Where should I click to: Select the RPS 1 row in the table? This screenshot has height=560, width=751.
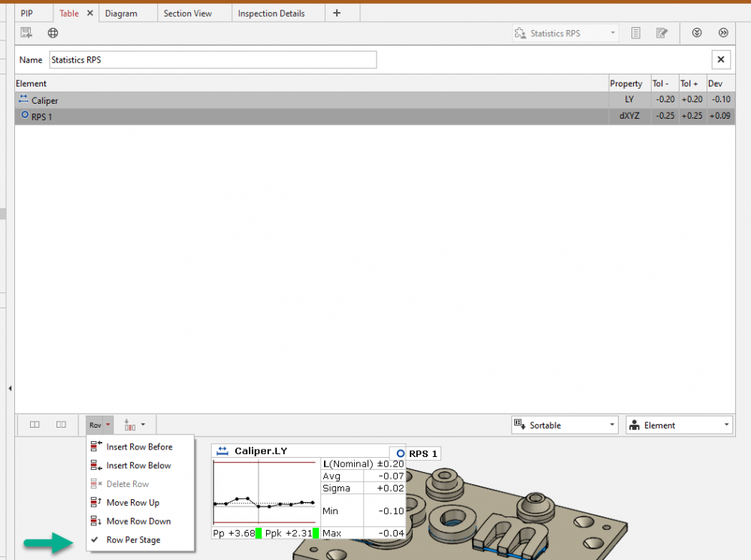coord(301,117)
